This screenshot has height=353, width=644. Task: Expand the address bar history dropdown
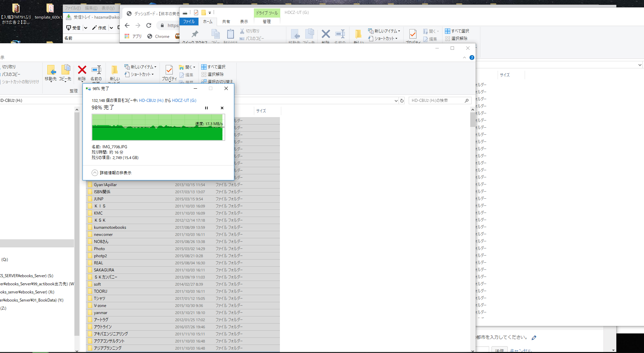pos(396,101)
